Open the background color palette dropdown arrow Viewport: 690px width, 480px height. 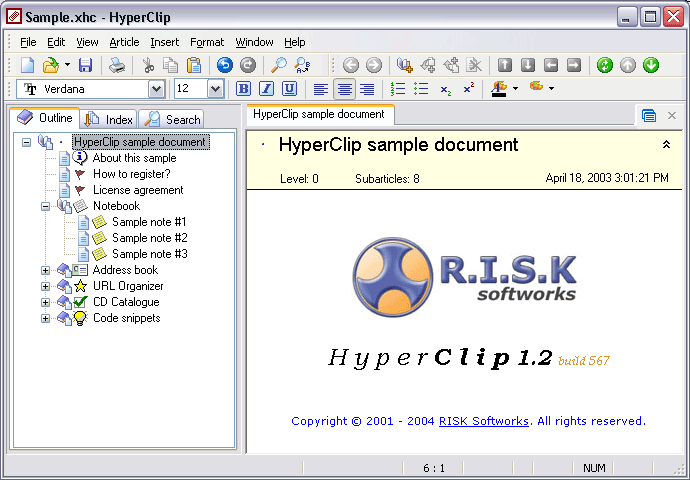click(551, 89)
